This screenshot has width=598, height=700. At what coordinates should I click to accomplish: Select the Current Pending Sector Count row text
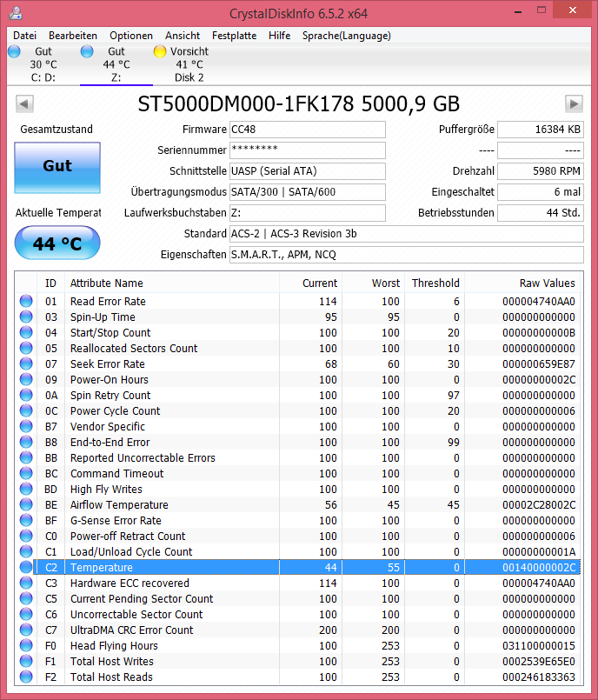coord(142,598)
